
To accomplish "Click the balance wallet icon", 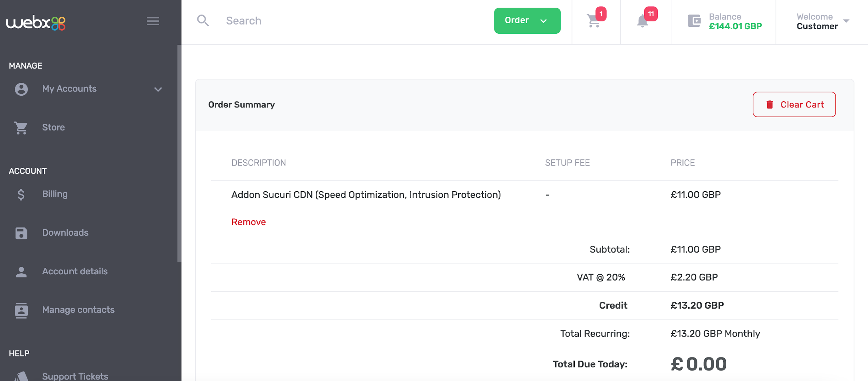I will (694, 21).
